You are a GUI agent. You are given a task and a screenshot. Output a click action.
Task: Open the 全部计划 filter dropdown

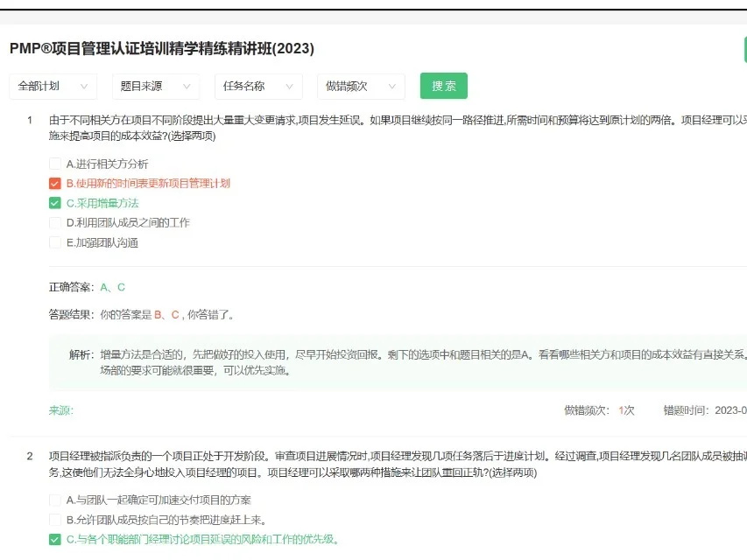50,87
